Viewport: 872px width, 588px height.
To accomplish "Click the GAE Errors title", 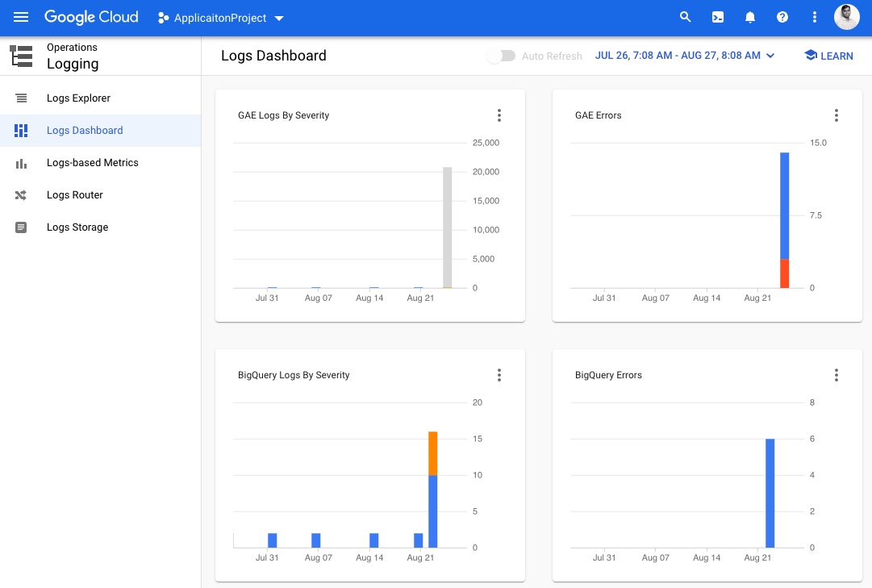I will click(599, 115).
